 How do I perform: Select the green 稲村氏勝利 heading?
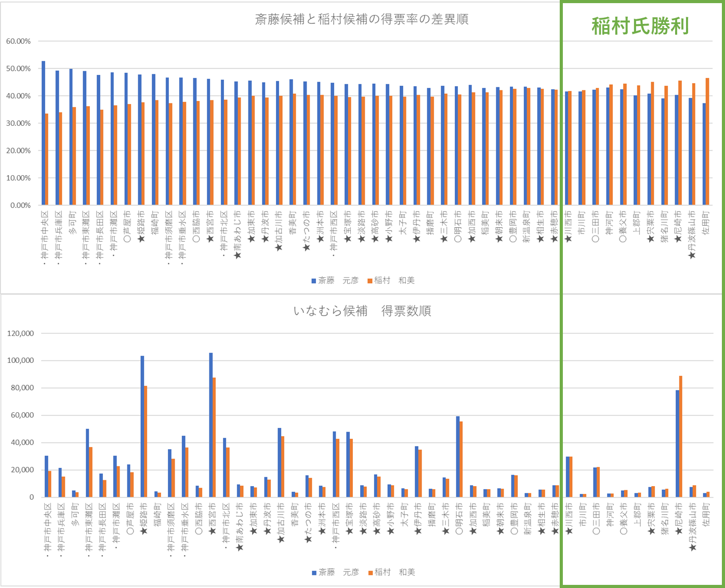point(640,25)
